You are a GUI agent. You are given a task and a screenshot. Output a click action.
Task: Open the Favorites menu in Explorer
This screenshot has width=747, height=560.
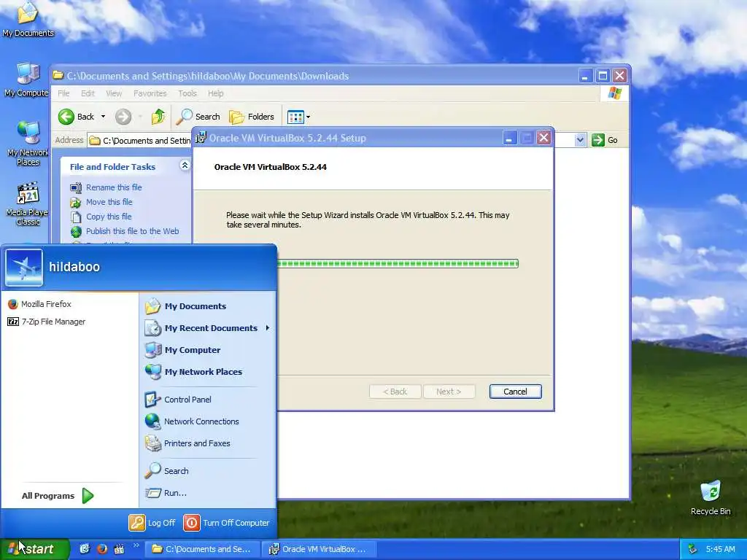pos(150,93)
